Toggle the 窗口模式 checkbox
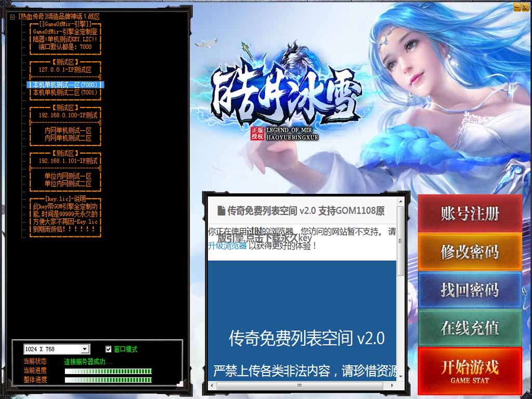 coord(108,349)
